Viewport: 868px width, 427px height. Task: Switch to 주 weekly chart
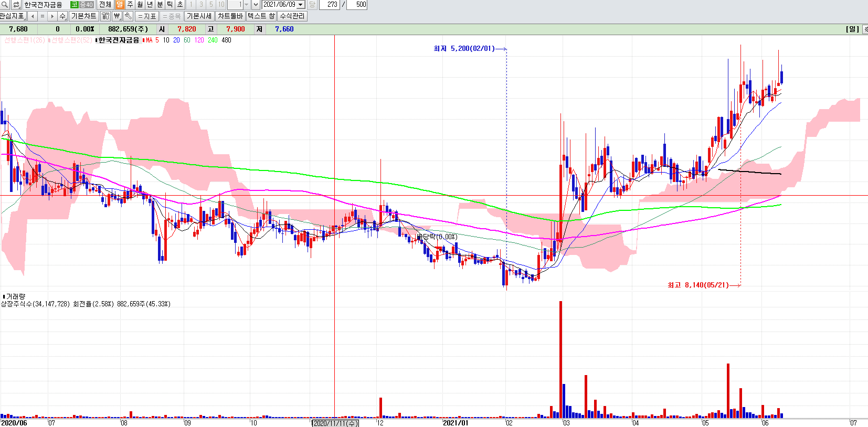pyautogui.click(x=130, y=5)
